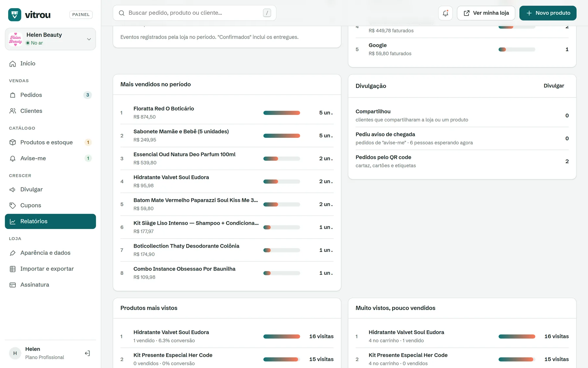Click the Ver minha loja button
This screenshot has height=368, width=588.
[x=486, y=13]
